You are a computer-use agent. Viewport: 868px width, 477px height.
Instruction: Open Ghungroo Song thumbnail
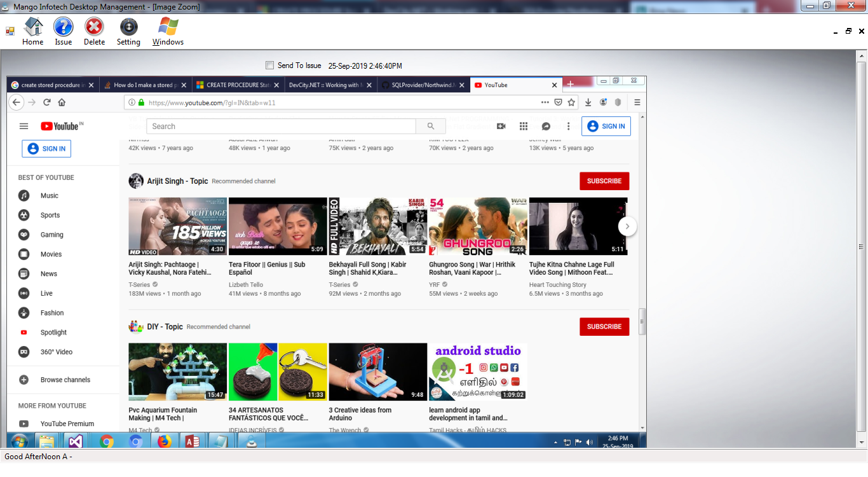[478, 226]
